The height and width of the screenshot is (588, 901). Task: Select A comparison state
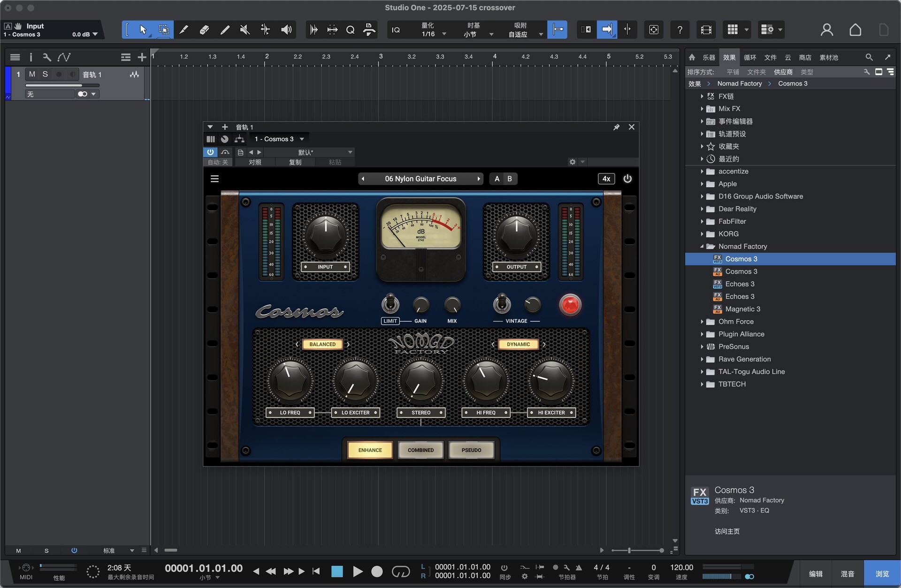click(497, 179)
